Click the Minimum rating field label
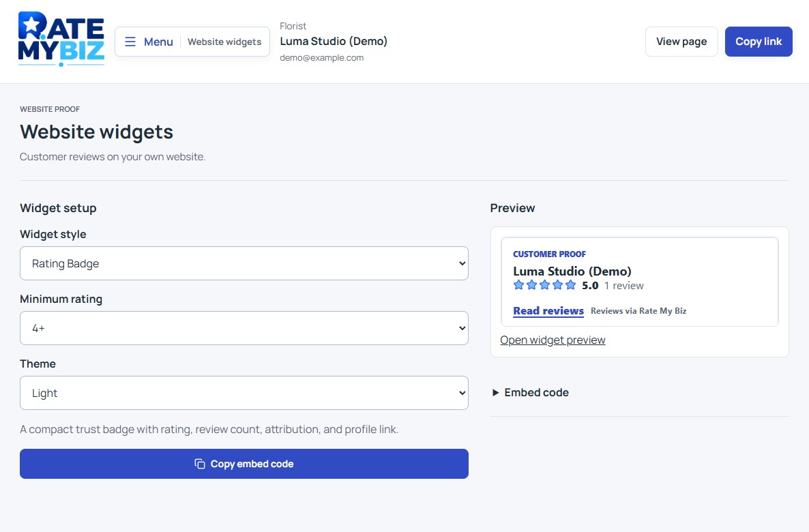809x532 pixels. 61,299
